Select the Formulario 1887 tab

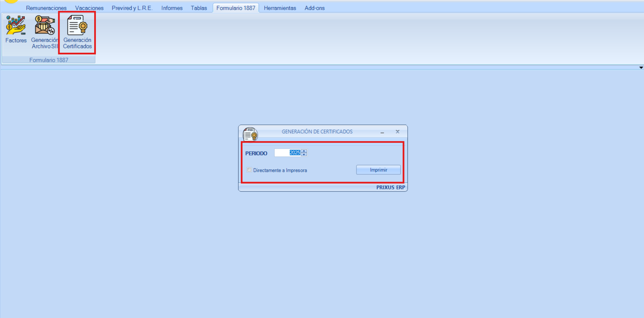(235, 8)
